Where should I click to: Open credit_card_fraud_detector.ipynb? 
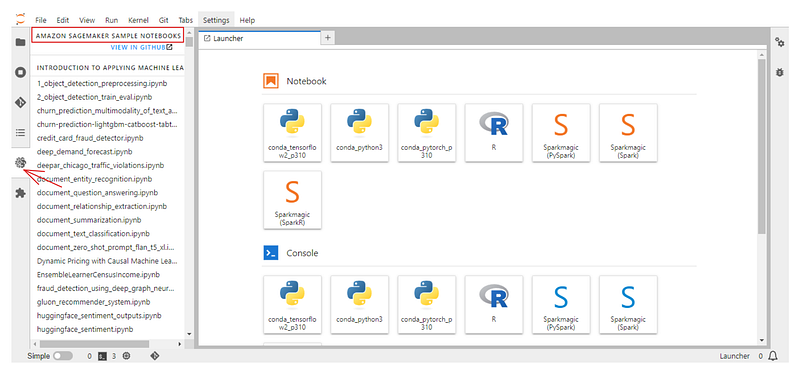coord(90,138)
